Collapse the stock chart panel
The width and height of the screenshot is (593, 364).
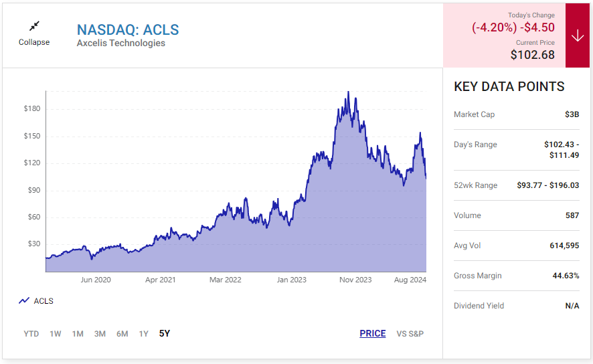pyautogui.click(x=34, y=42)
